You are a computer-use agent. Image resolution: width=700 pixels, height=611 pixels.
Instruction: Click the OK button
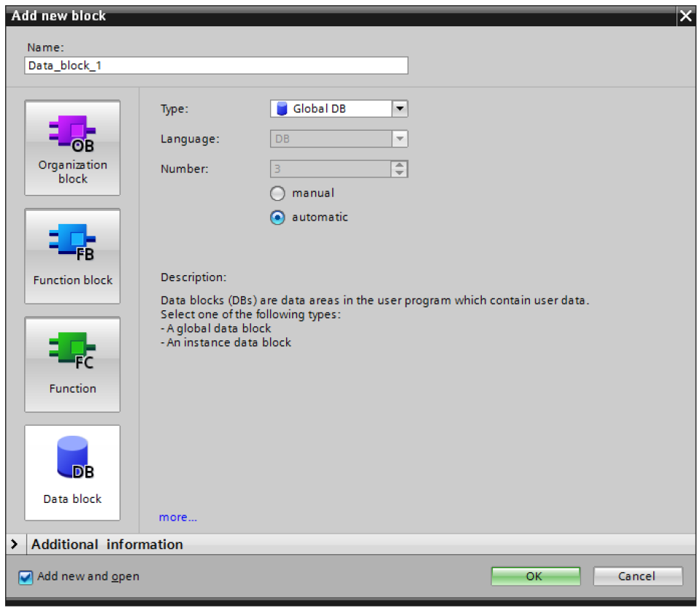pyautogui.click(x=535, y=576)
